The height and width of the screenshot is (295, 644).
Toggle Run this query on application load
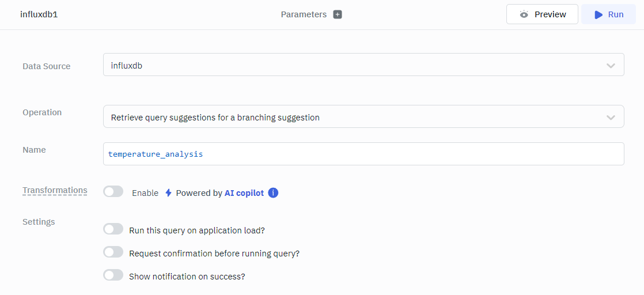[x=113, y=229]
